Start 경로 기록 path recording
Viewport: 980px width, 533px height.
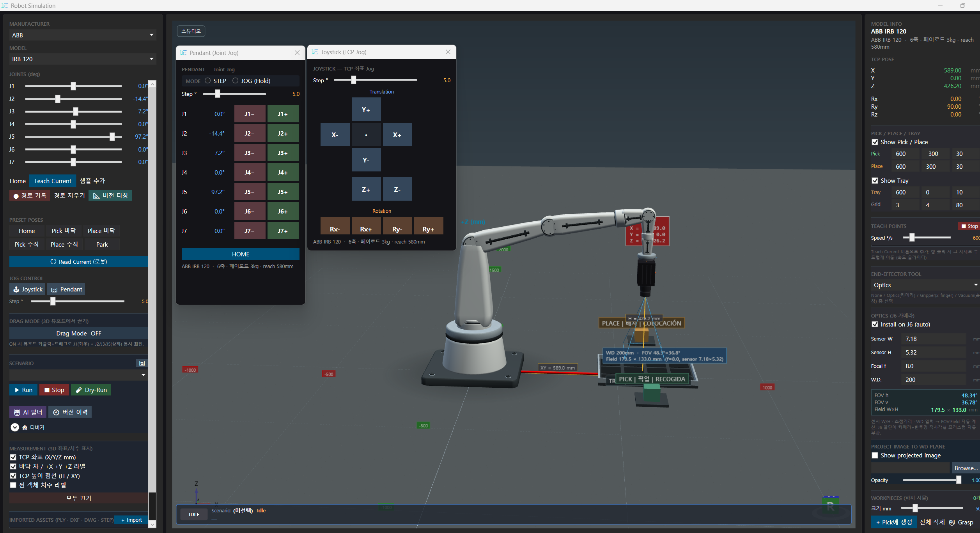pyautogui.click(x=30, y=196)
